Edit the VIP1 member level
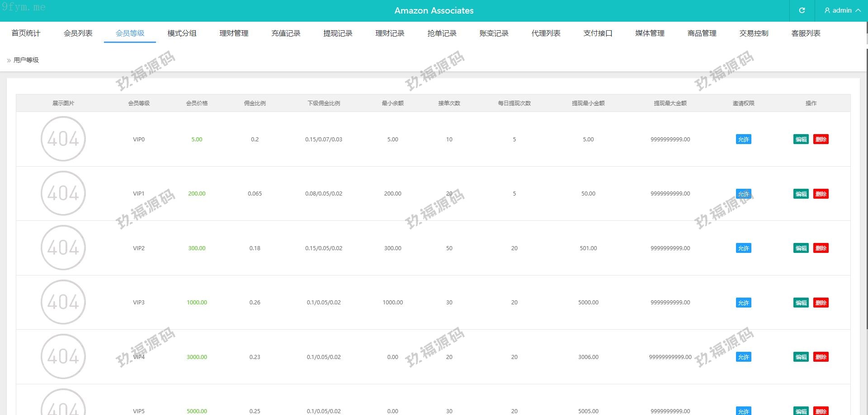Viewport: 868px width, 415px height. pos(801,194)
